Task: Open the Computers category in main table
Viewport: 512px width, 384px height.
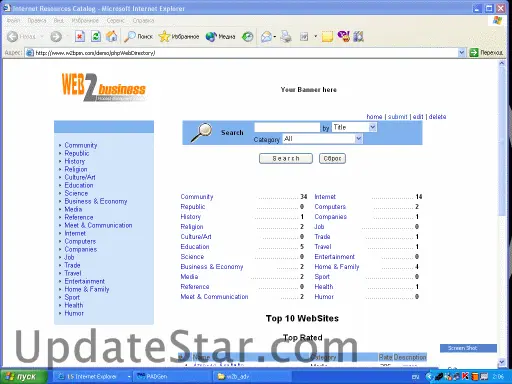Action: click(330, 207)
